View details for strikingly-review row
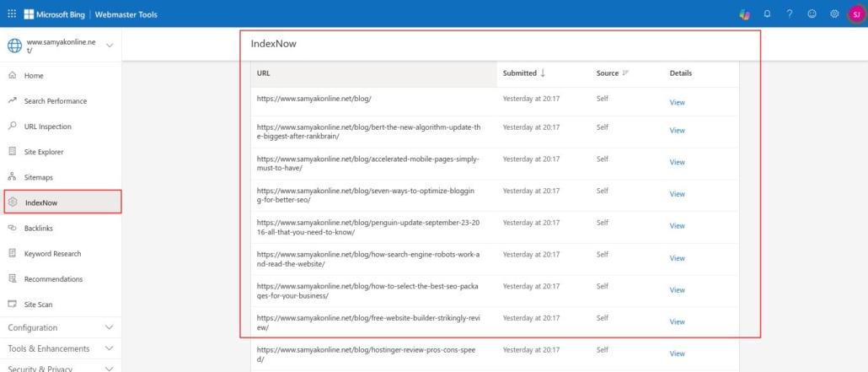Image resolution: width=868 pixels, height=372 pixels. [x=677, y=322]
